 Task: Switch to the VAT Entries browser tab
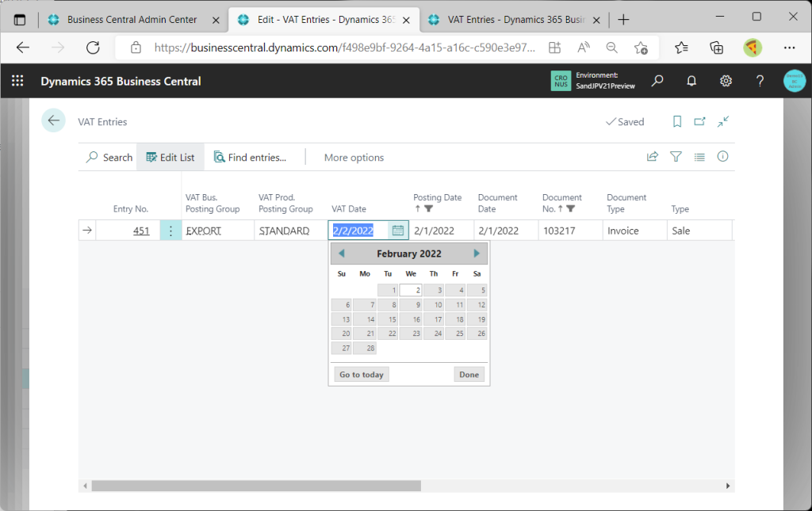coord(515,20)
